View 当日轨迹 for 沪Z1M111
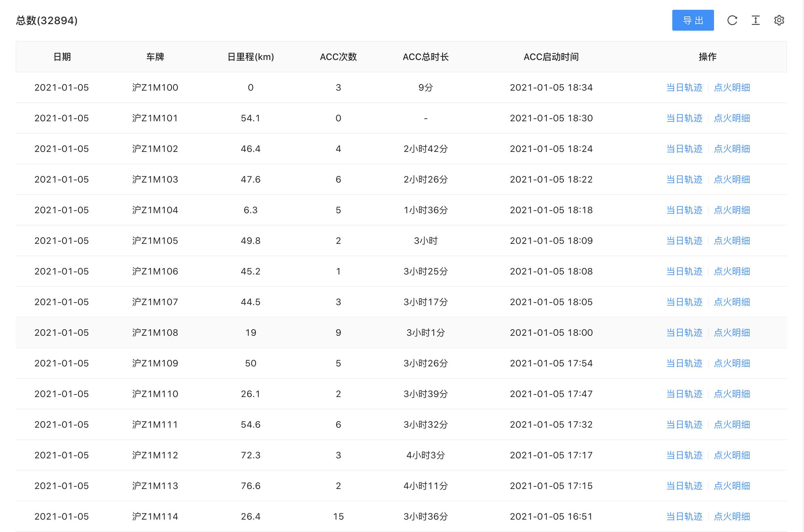 pos(684,425)
